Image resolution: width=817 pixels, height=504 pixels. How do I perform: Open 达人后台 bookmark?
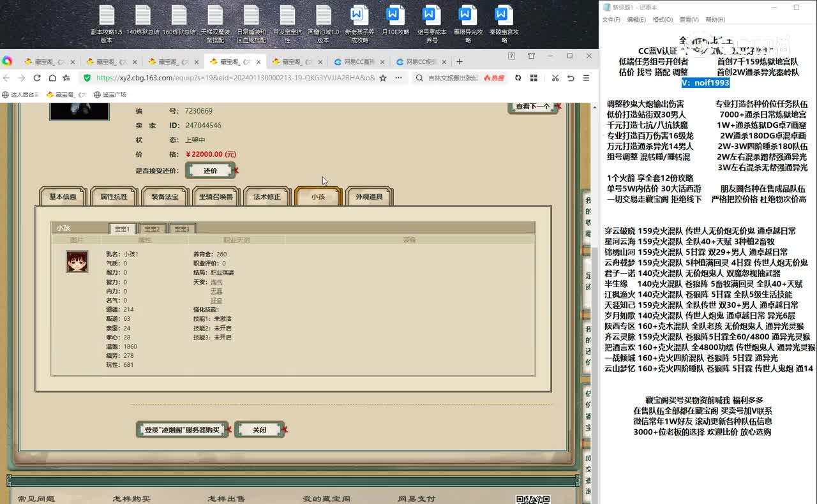click(21, 94)
